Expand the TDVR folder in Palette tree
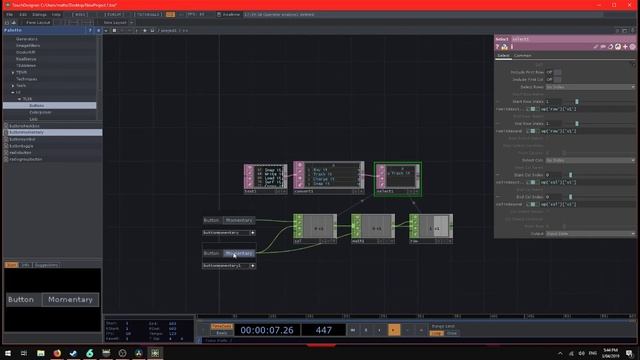Screen dimensions: 640x360 tap(13, 72)
